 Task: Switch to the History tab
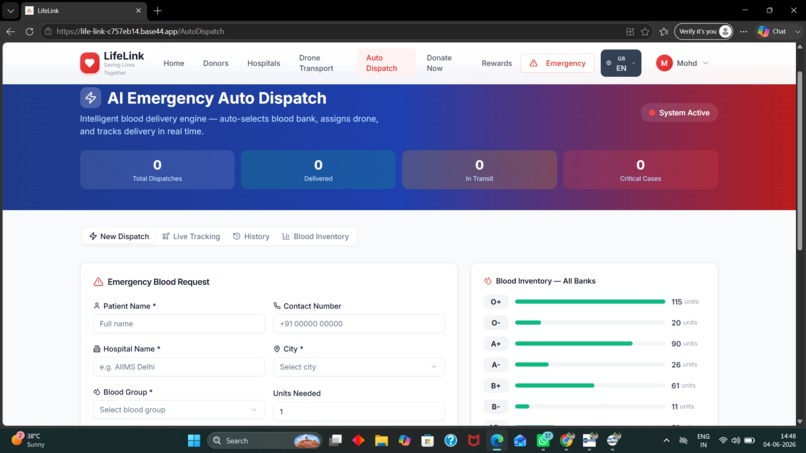[x=251, y=237]
